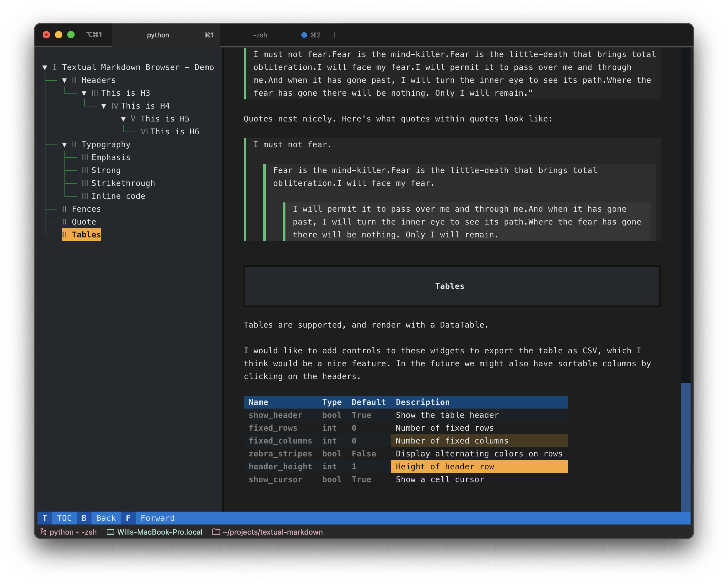
Task: Select the 'Number of fixed rows' cell
Action: (x=479, y=428)
